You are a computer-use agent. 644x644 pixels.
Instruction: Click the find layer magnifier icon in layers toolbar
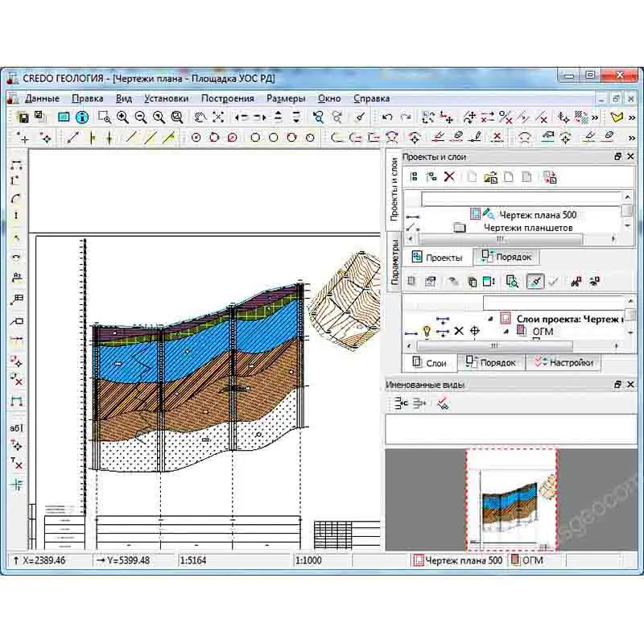[512, 281]
